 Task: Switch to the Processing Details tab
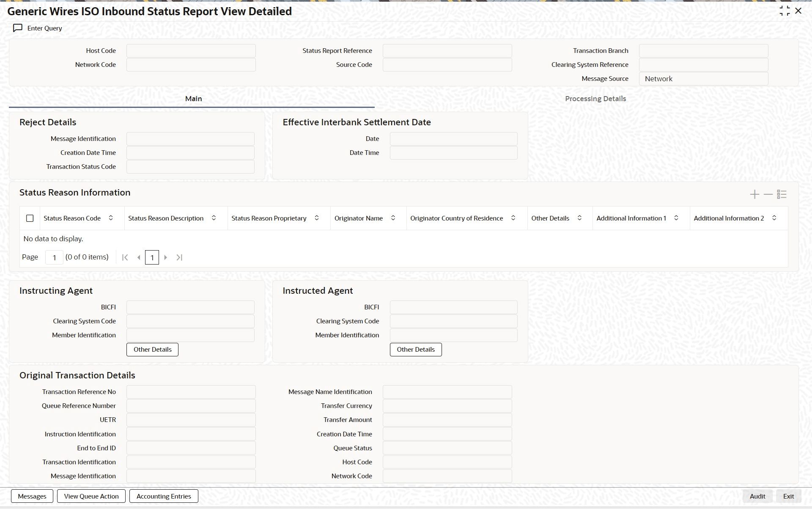595,99
